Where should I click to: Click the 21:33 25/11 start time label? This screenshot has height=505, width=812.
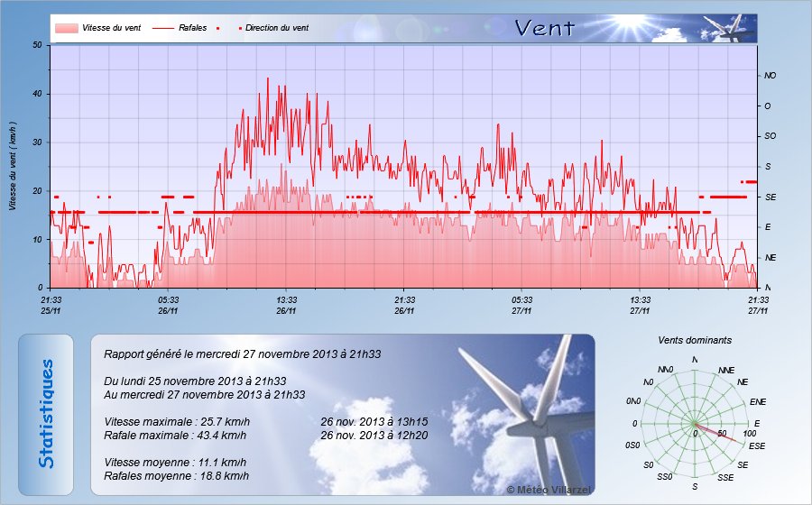51,304
